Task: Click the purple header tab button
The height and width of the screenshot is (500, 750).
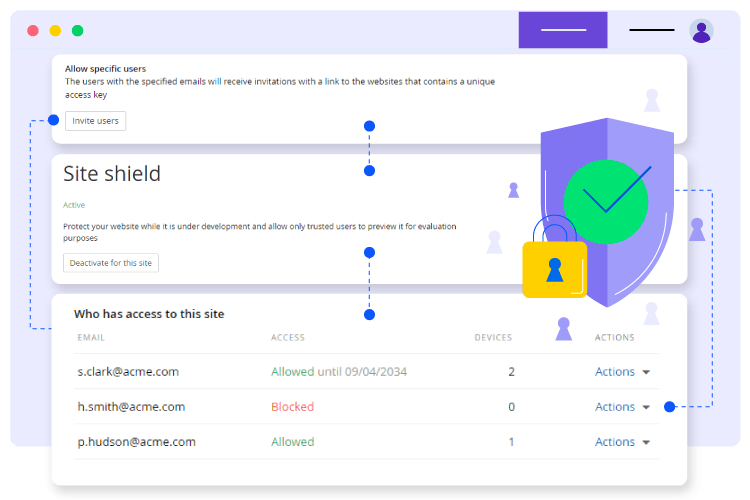Action: pos(563,30)
